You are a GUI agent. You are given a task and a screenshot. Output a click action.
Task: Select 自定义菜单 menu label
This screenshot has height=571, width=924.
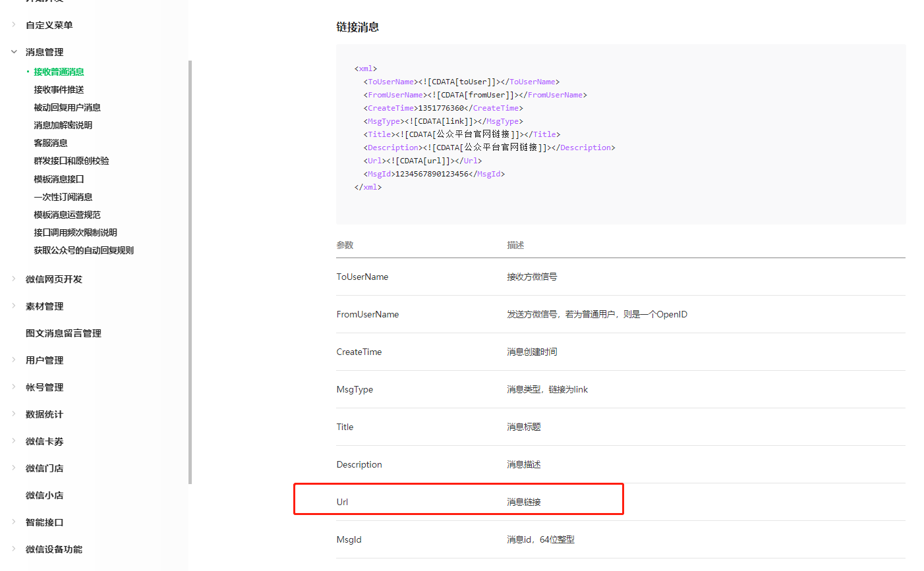pos(49,25)
